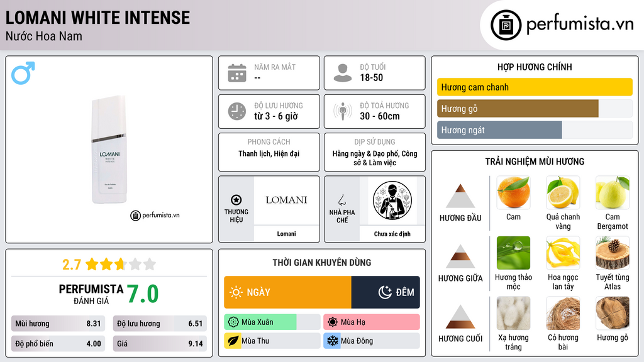Click the Thời gian khuyên dùng heading
This screenshot has height=362, width=644.
322,262
